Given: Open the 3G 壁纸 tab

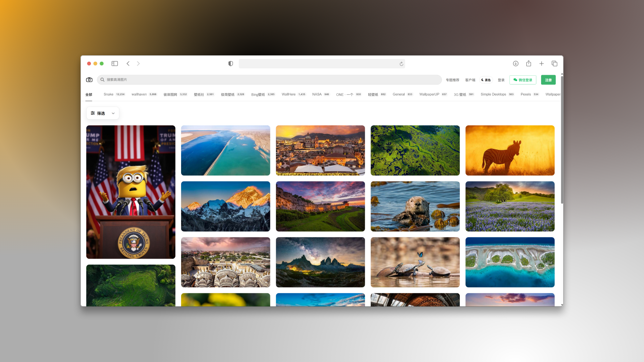Looking at the screenshot, I should (464, 95).
